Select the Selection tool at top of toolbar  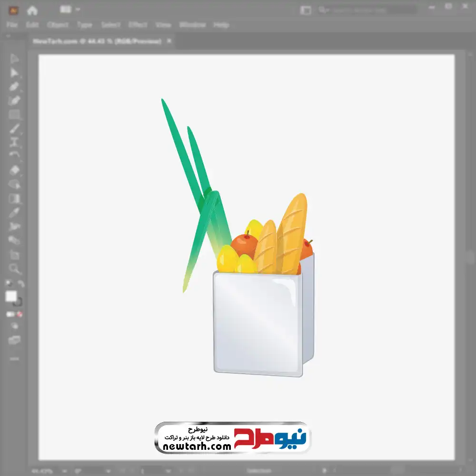coord(14,59)
